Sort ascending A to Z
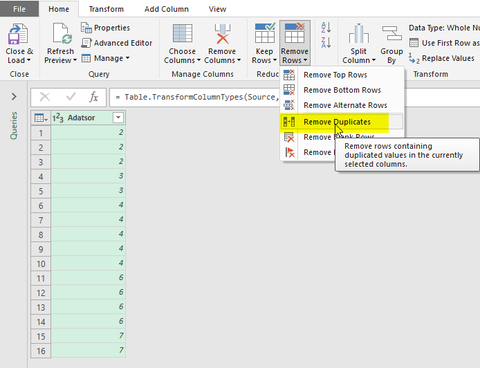 point(326,27)
